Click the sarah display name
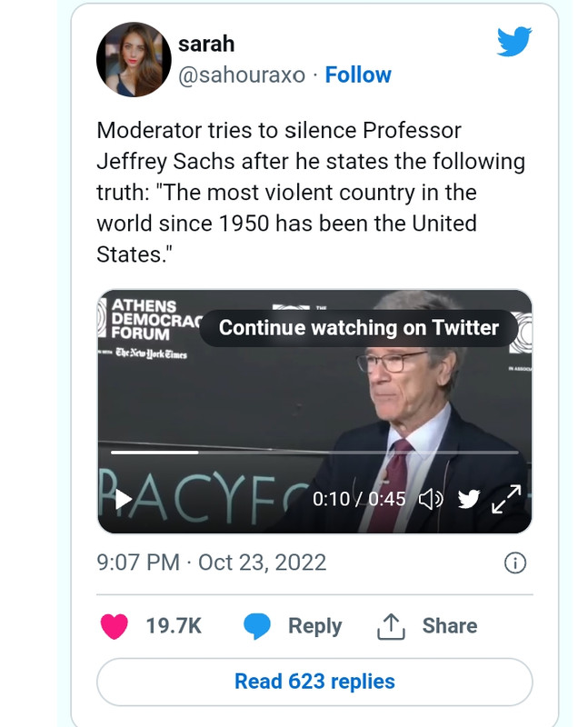Image resolution: width=588 pixels, height=727 pixels. 206,44
